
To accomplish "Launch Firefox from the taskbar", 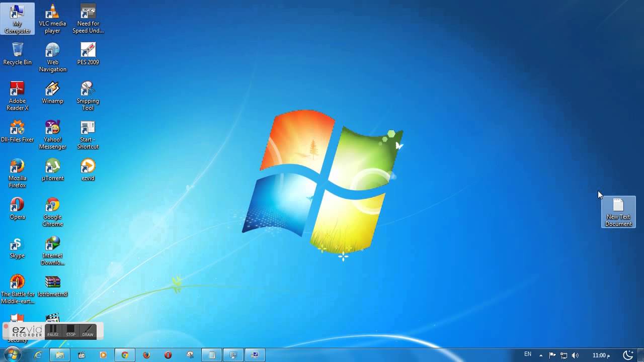I will pos(146,355).
